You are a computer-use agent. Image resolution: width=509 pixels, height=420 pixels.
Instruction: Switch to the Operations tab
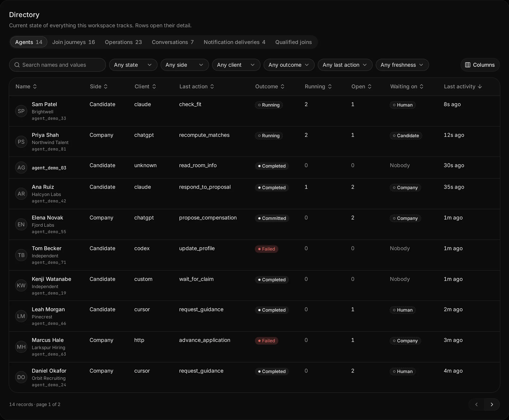point(123,42)
